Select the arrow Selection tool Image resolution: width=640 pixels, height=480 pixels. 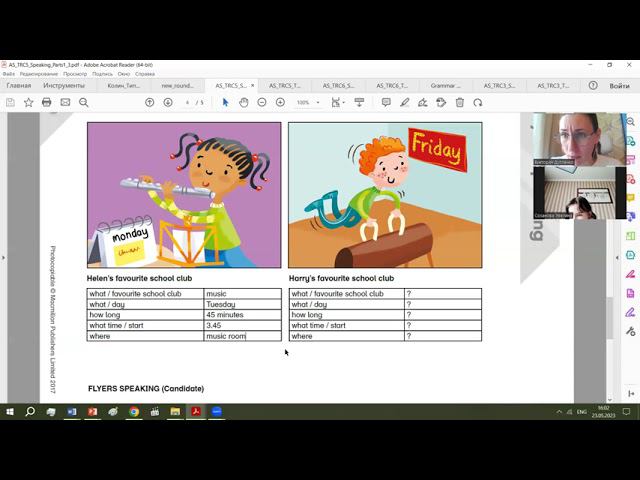point(225,102)
